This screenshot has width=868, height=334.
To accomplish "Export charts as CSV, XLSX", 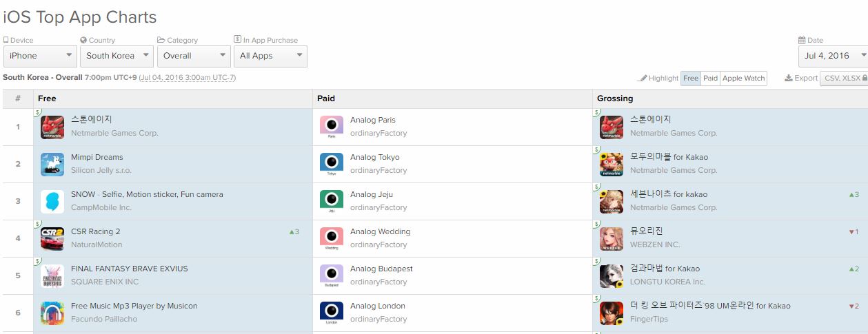I will click(843, 79).
